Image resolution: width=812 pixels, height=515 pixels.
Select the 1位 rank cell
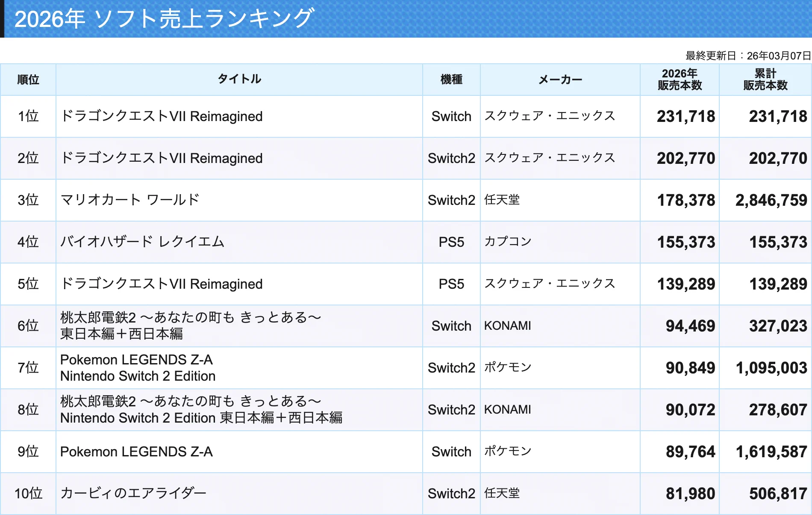(x=28, y=116)
